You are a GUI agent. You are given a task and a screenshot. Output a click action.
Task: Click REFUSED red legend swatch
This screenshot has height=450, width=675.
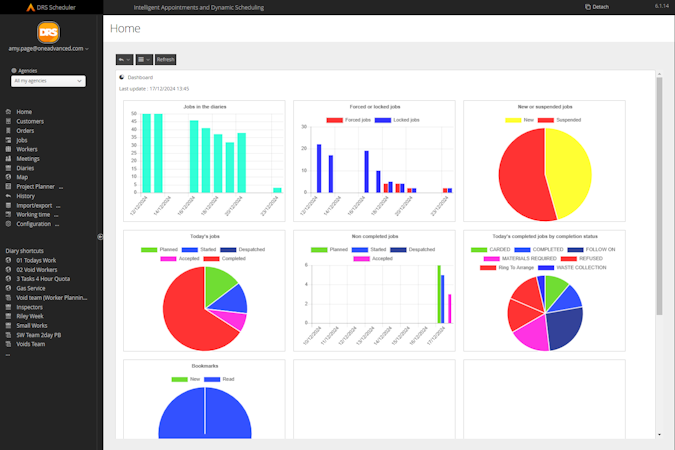[569, 259]
